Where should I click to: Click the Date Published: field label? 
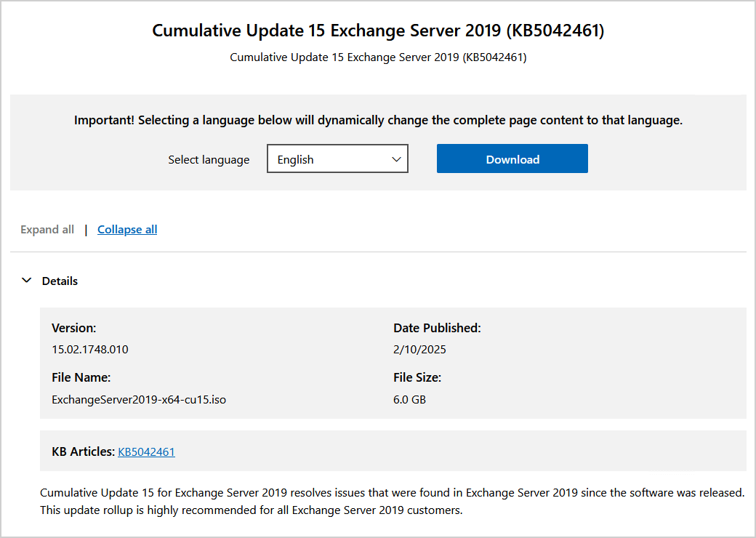pyautogui.click(x=437, y=328)
